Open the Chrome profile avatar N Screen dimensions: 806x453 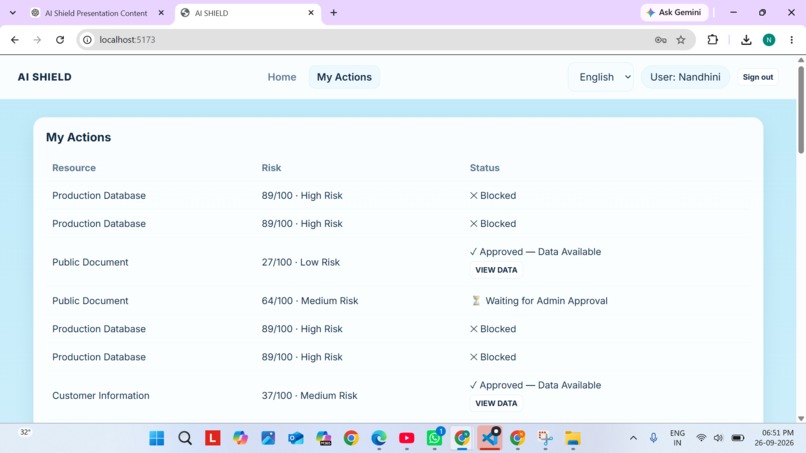coord(769,40)
